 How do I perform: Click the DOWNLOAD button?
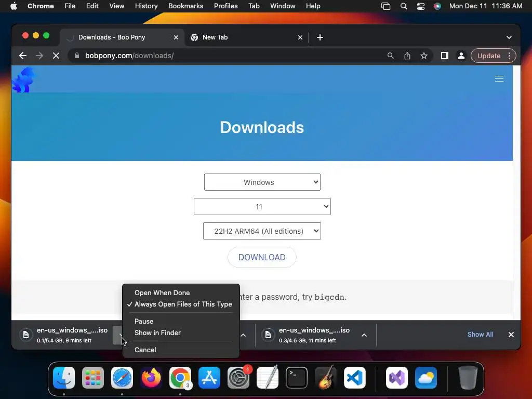point(262,257)
